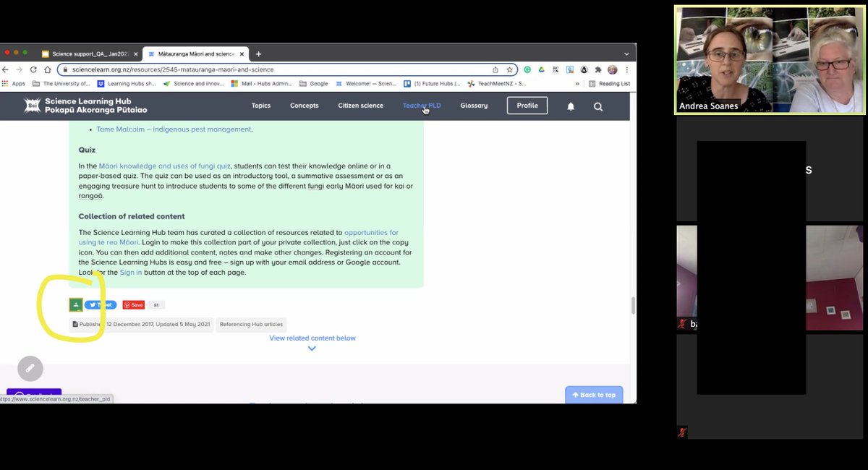Click the browser Back arrow

[x=6, y=69]
